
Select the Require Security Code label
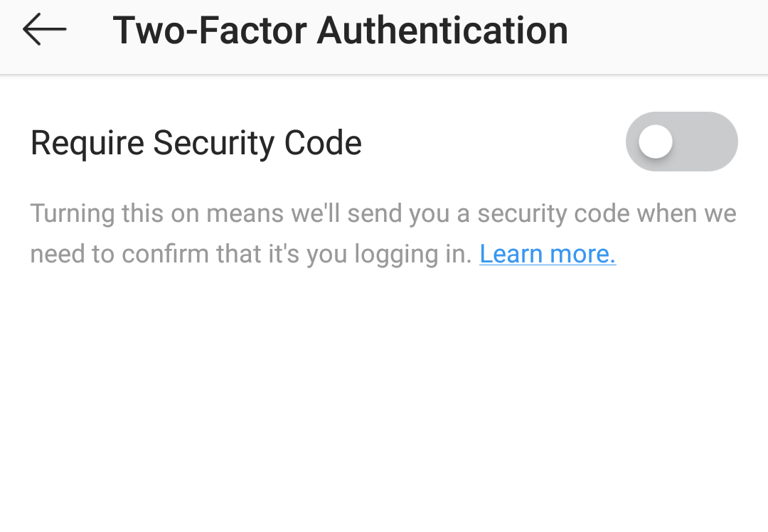point(196,142)
